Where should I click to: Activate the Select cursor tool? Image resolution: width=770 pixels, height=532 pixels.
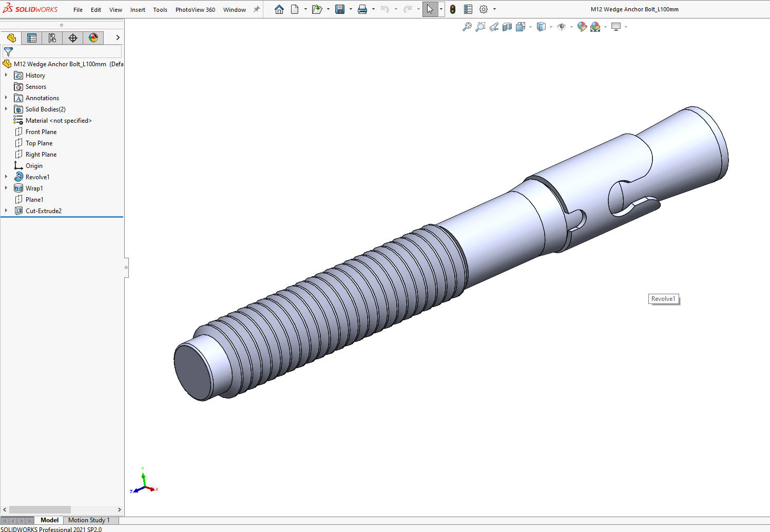point(430,9)
